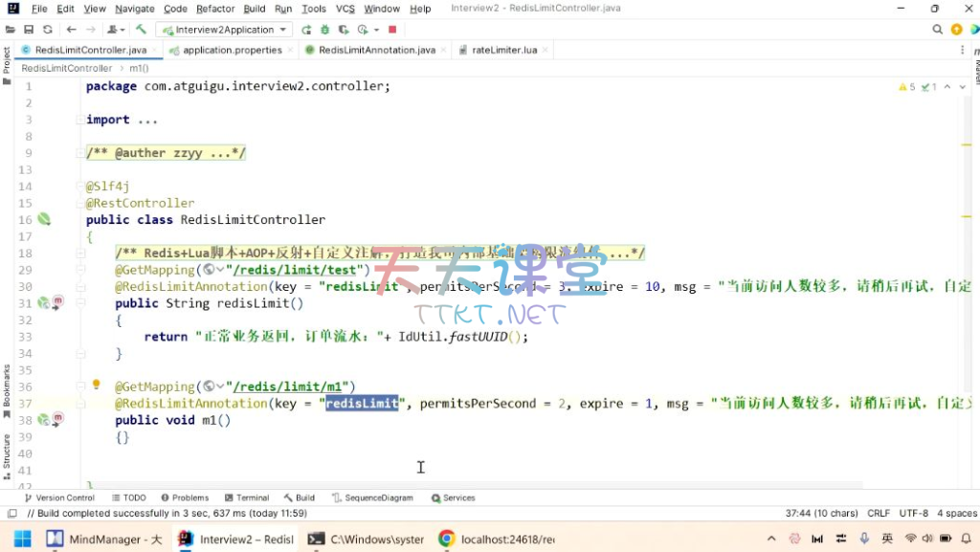The height and width of the screenshot is (552, 980).
Task: Start debugging with the bug icon
Action: point(324,30)
